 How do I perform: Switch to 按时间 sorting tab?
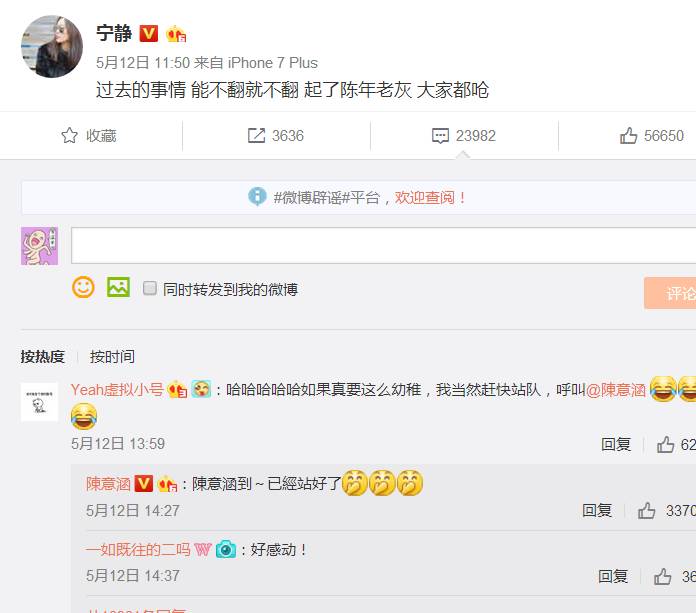112,356
